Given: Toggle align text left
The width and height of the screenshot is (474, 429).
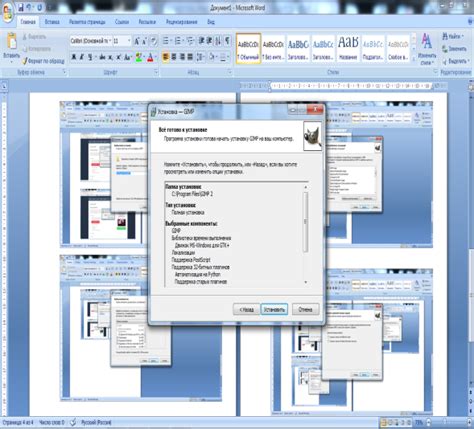Looking at the screenshot, I should point(166,57).
